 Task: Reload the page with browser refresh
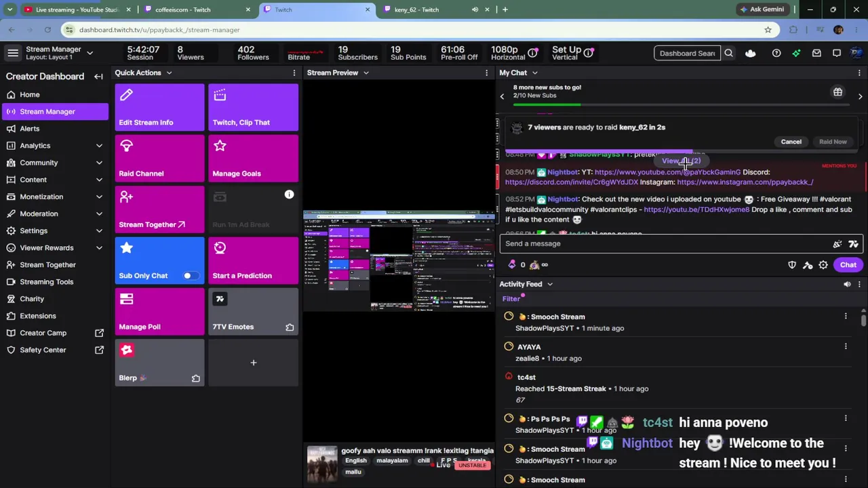click(47, 30)
